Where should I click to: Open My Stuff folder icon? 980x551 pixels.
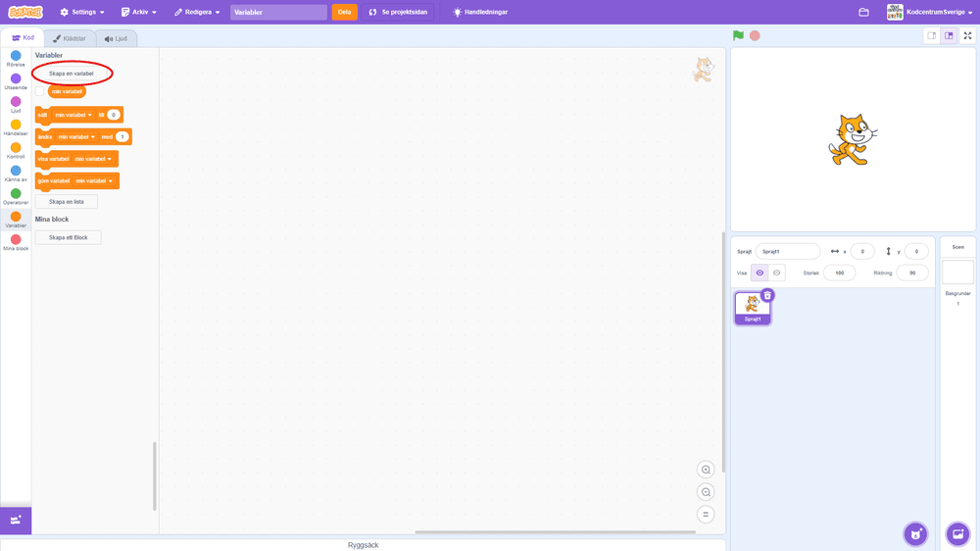click(863, 12)
